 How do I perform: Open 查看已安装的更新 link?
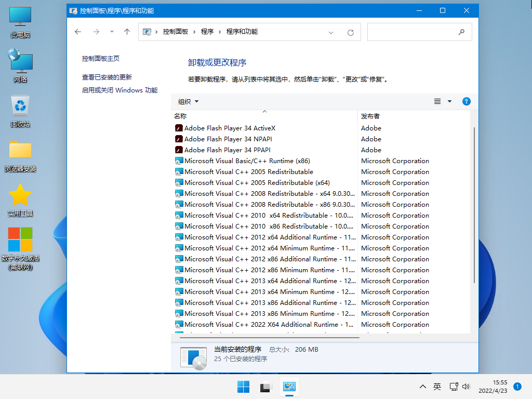[107, 77]
